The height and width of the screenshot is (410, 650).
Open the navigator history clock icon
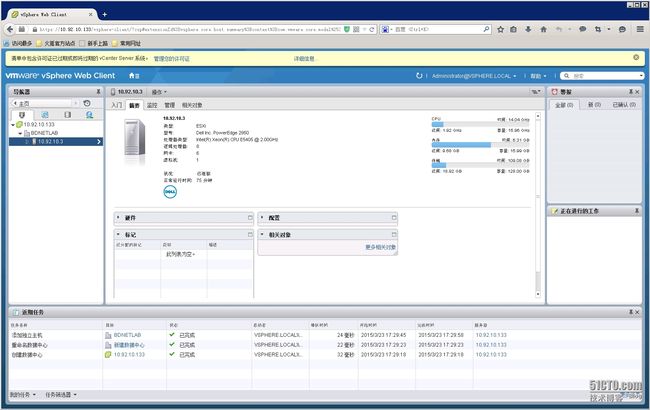click(87, 103)
